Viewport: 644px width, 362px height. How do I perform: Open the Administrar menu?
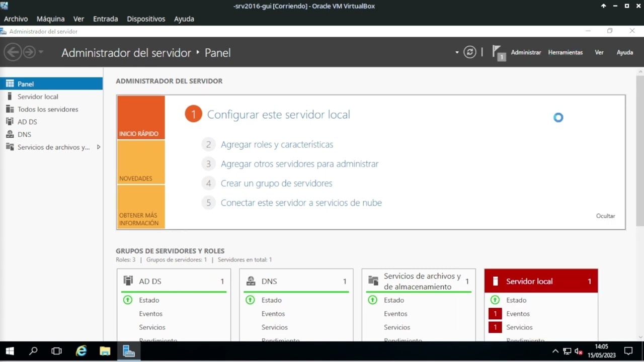(526, 52)
